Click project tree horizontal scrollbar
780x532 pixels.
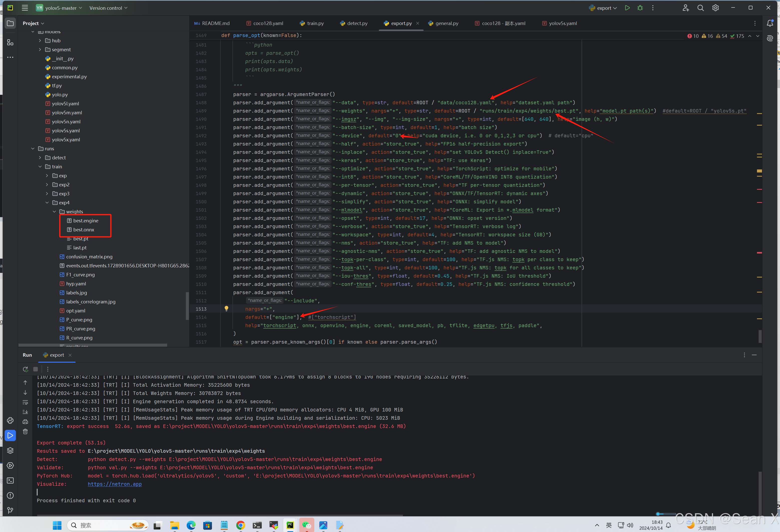click(93, 345)
